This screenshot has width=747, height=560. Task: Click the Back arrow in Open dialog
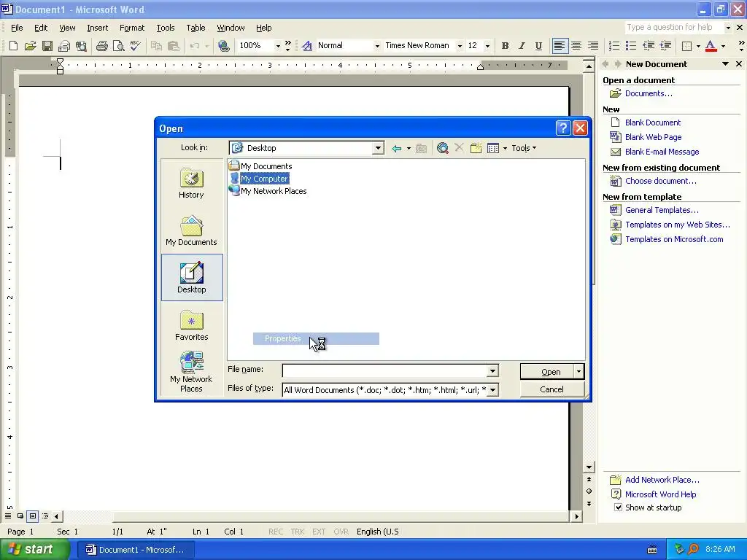396,148
